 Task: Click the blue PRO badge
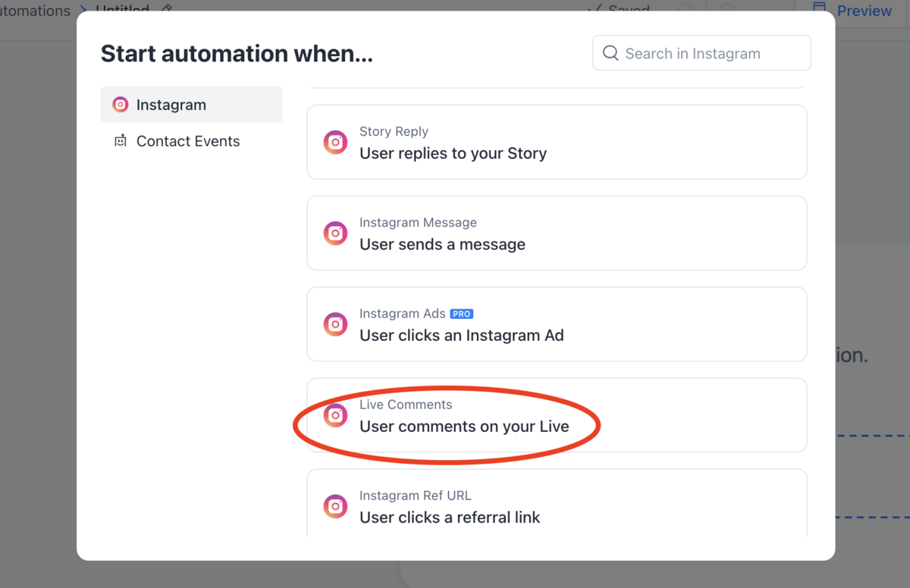point(461,314)
